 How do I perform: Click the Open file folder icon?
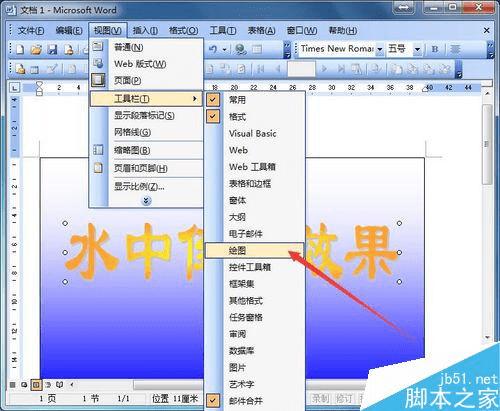pos(36,50)
